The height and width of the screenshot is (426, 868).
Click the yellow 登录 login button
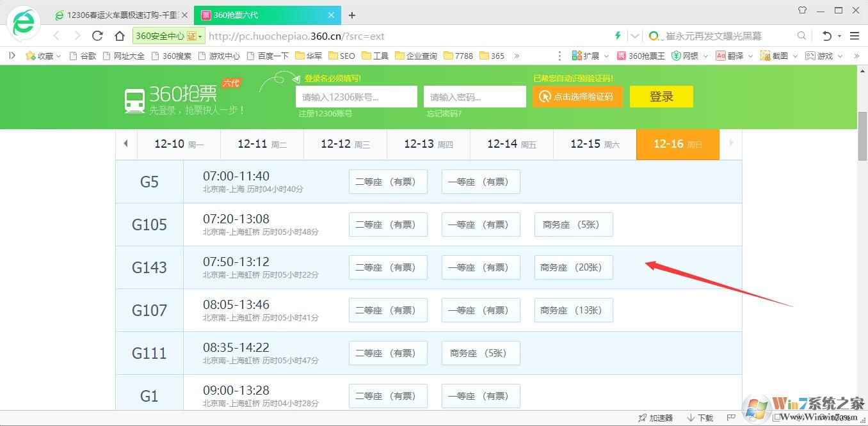pyautogui.click(x=661, y=96)
